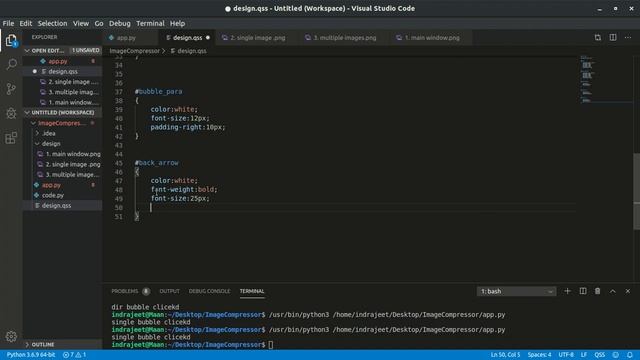Switch to 2. single image .png tab
This screenshot has width=640, height=360.
[x=257, y=38]
